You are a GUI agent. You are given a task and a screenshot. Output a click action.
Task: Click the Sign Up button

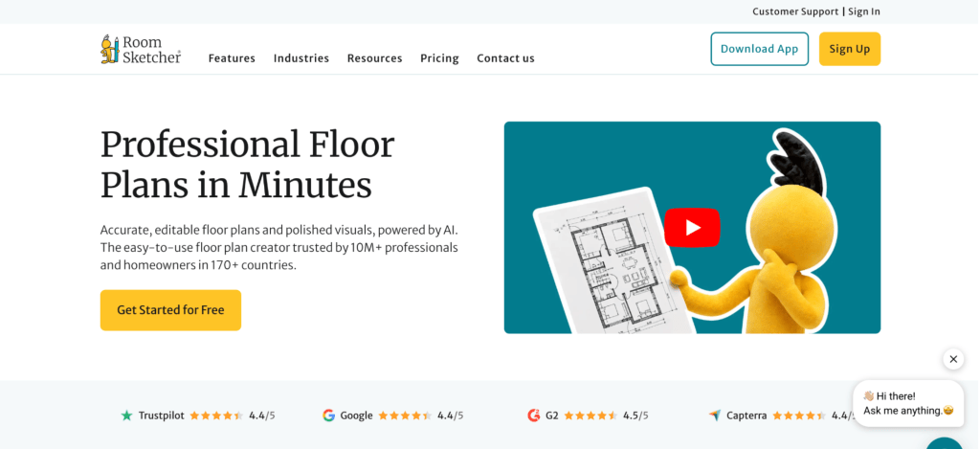(850, 49)
